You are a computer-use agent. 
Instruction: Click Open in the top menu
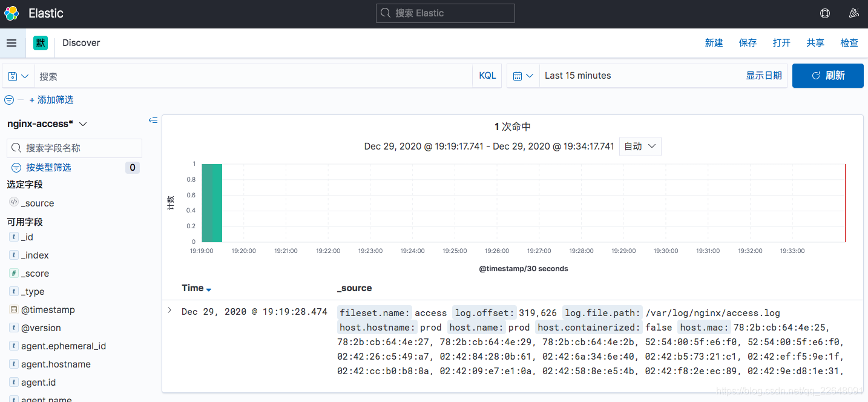click(782, 43)
